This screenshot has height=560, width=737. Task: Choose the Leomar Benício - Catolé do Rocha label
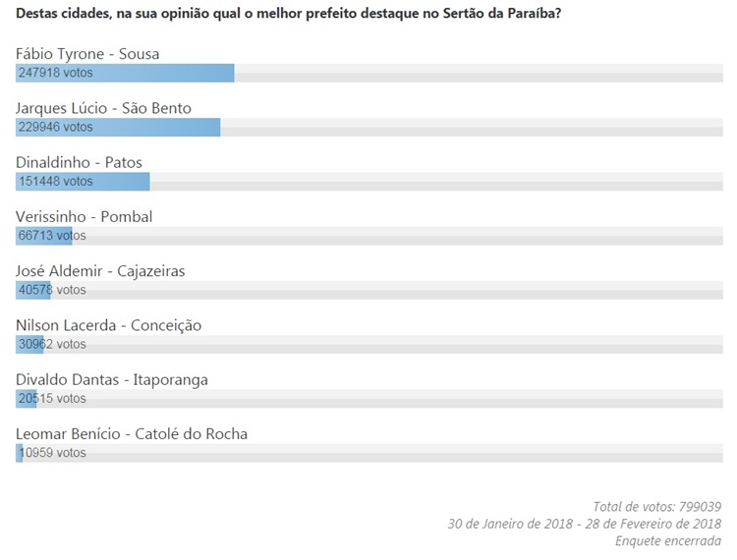tap(132, 433)
